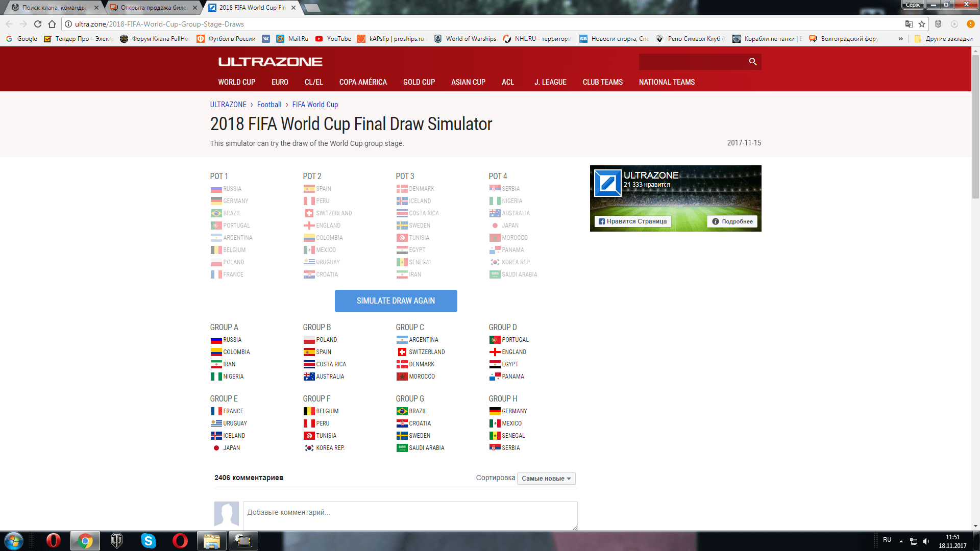Click the vertical page scrollbar thumb
Image resolution: width=980 pixels, height=551 pixels.
975,128
